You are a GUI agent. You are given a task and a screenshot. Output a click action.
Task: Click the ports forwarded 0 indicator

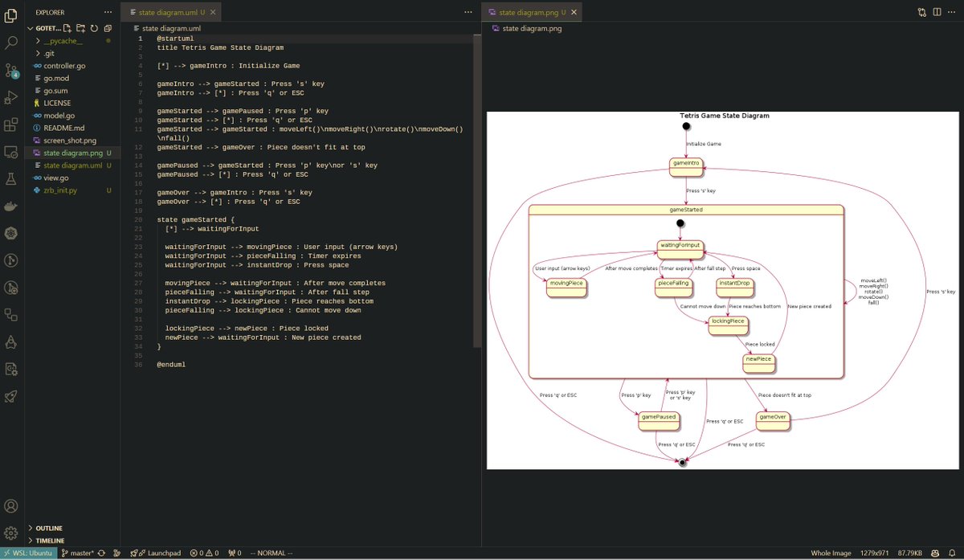[235, 553]
